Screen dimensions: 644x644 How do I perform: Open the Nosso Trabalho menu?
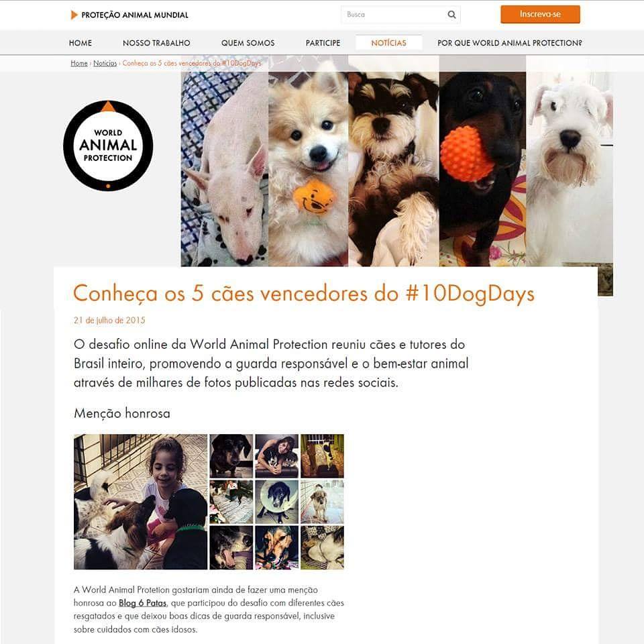(x=156, y=43)
